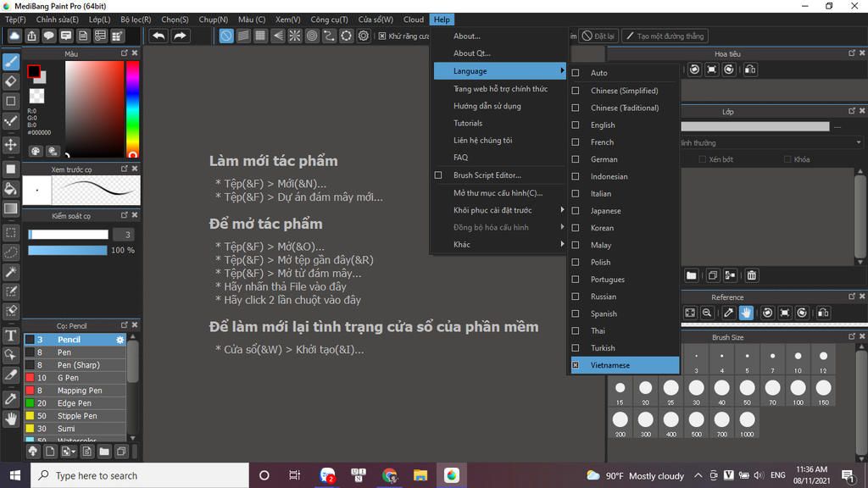This screenshot has height=488, width=868.
Task: Select the Text tool
Action: coord(11,335)
